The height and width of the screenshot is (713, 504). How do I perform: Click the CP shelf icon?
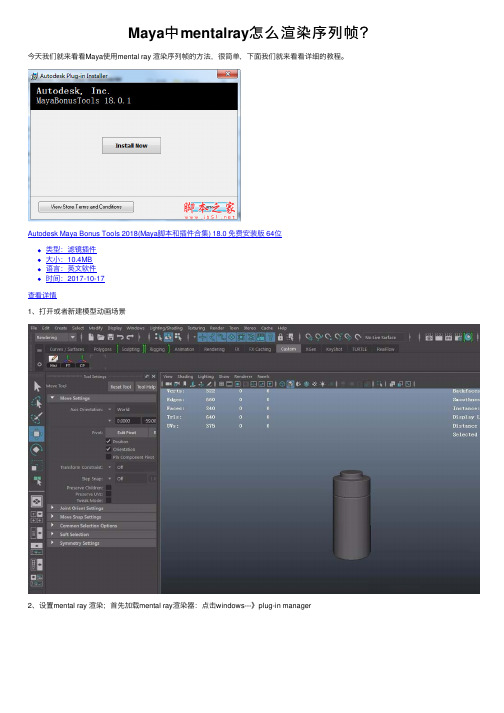tap(82, 361)
